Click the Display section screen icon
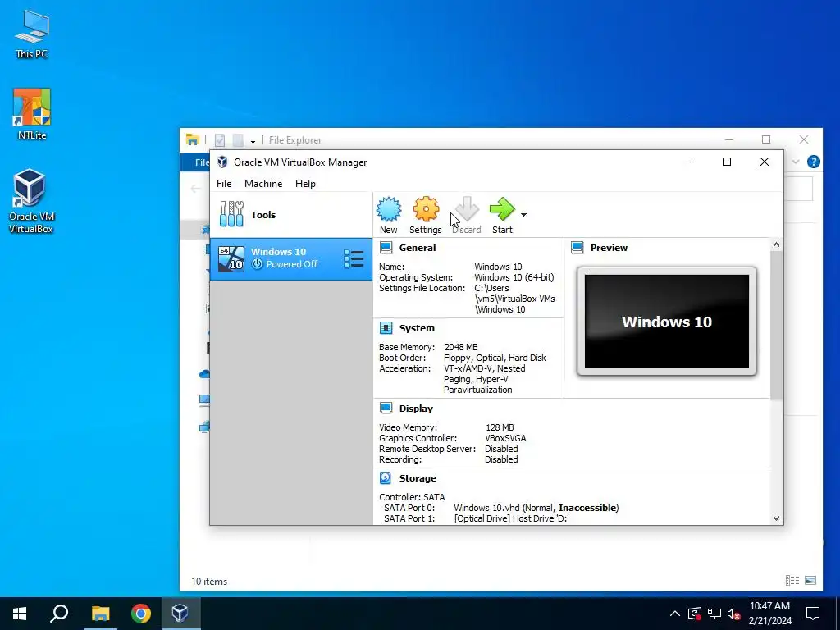840x630 pixels. [x=386, y=408]
